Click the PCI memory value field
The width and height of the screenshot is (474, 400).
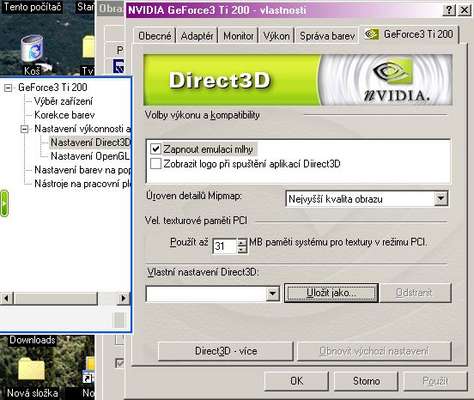(225, 246)
